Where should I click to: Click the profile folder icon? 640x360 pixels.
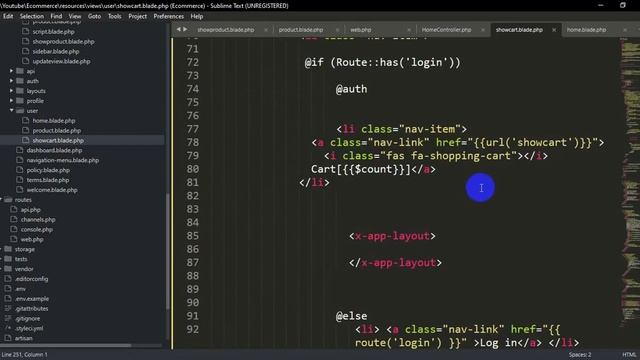point(20,100)
